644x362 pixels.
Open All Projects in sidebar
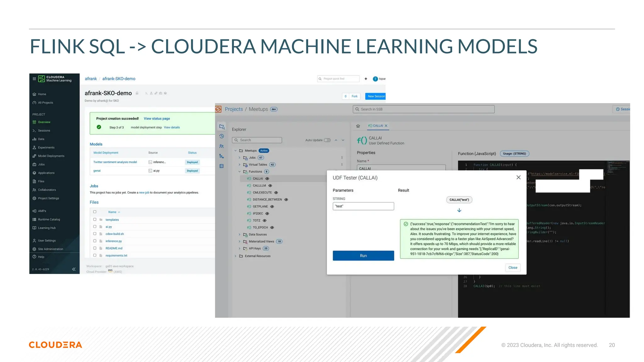[43, 103]
